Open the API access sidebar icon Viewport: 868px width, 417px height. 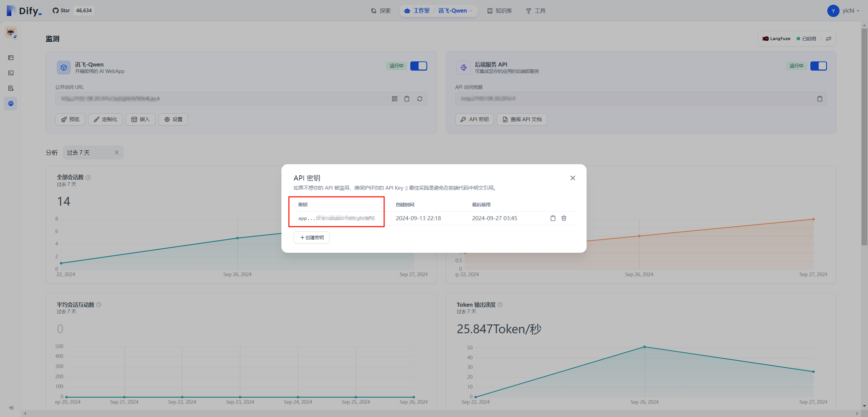point(11,73)
